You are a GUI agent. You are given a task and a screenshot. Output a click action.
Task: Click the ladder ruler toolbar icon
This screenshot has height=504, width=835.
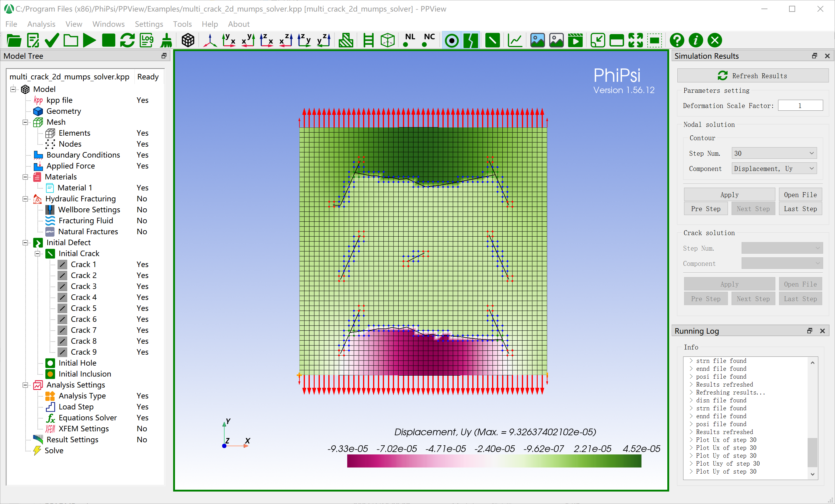click(368, 40)
